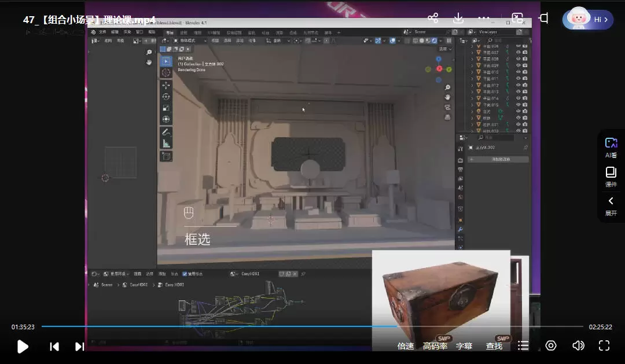Hide 平面.007 with its eye icon
The width and height of the screenshot is (625, 364).
(x=518, y=52)
